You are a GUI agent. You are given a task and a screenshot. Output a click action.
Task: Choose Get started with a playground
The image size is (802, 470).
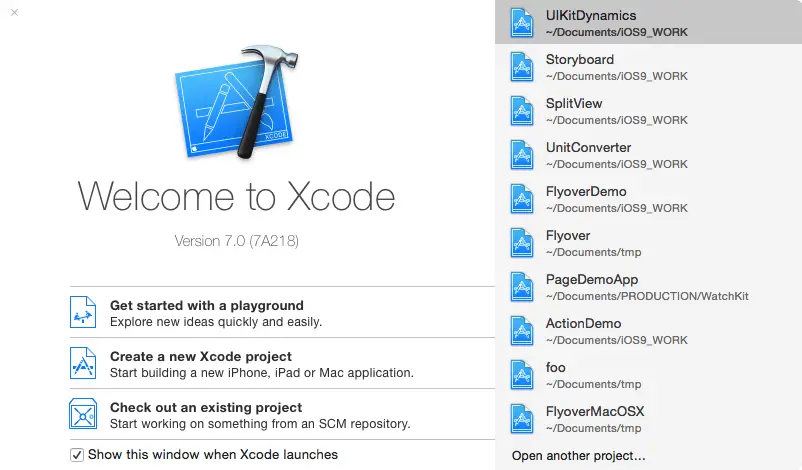[207, 305]
